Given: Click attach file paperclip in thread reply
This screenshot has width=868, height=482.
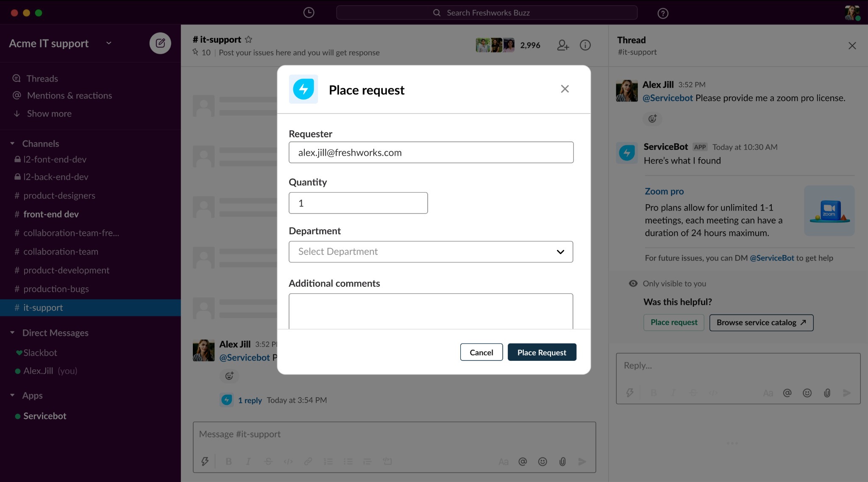Looking at the screenshot, I should point(826,393).
